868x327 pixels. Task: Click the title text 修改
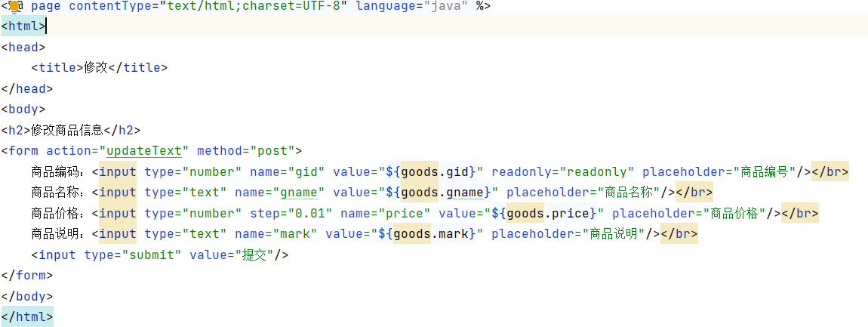click(x=96, y=68)
